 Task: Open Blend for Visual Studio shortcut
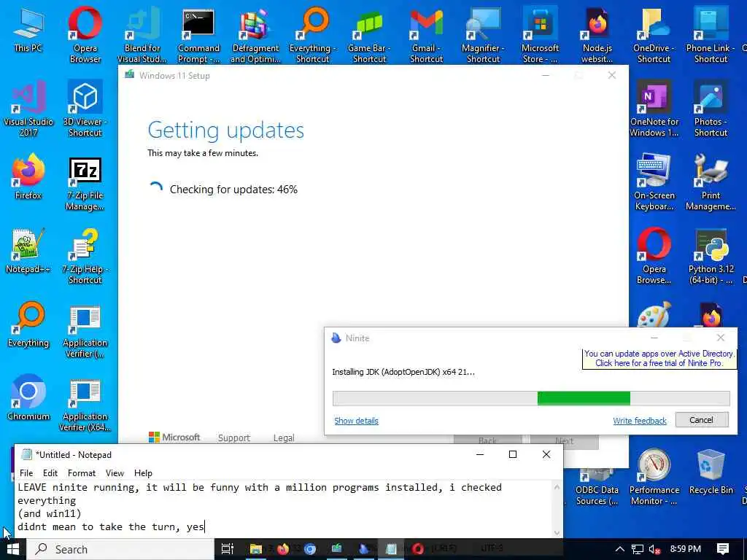142,35
